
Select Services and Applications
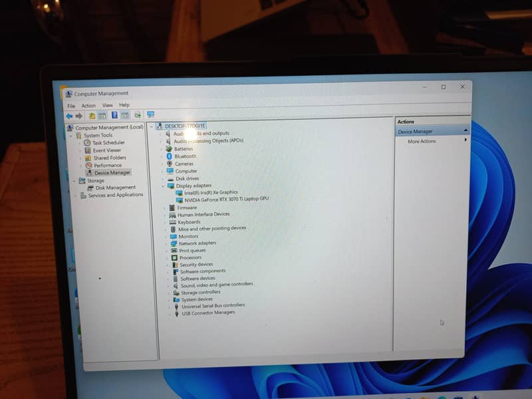[x=115, y=195]
